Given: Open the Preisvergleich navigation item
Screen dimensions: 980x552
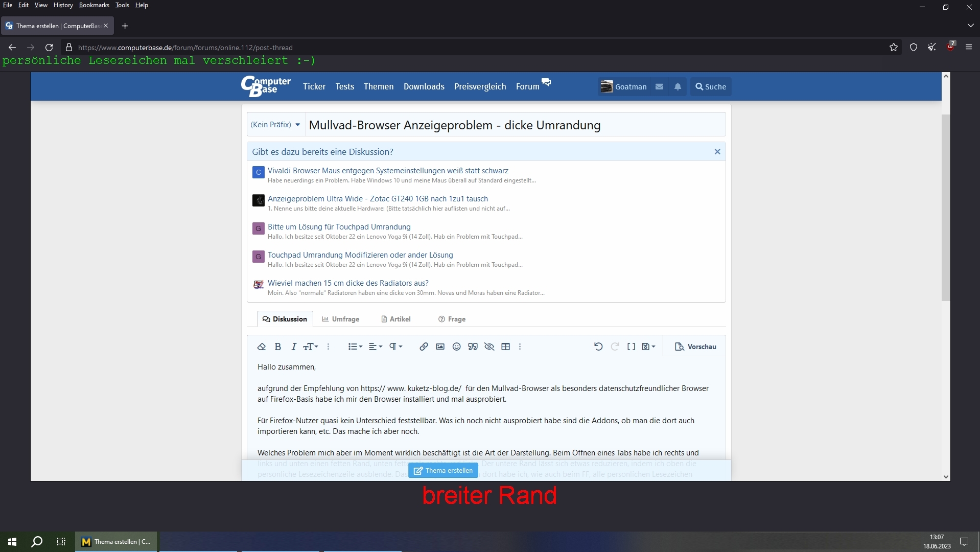Looking at the screenshot, I should click(480, 86).
